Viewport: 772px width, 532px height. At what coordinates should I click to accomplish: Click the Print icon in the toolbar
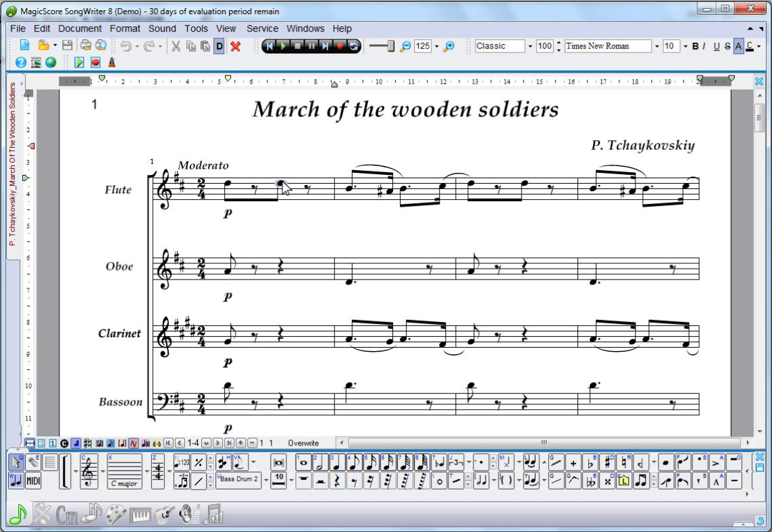(86, 46)
